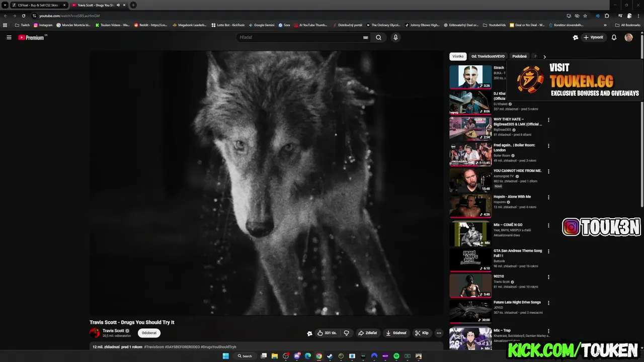Open the #DrugsYouShouldTryIt hashtag
644x362 pixels.
point(218,347)
